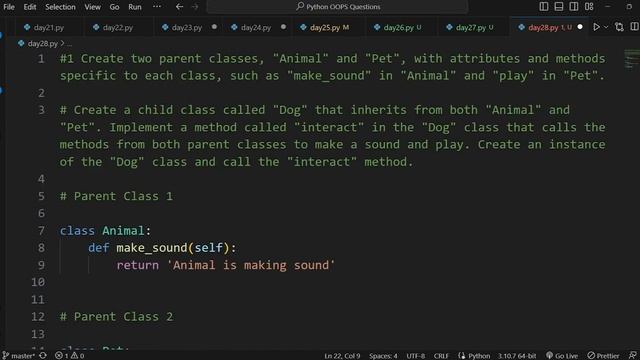
Task: Switch to the day25.py tab
Action: (325, 27)
